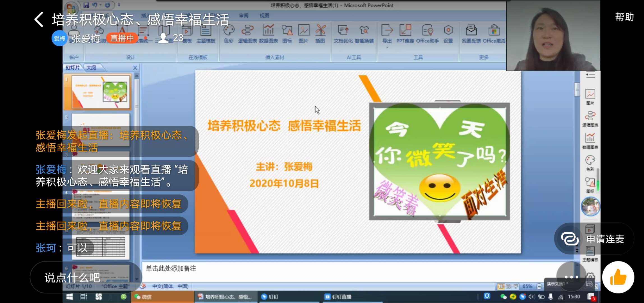
Task: Run the 文档优化 AI tool
Action: coord(343,34)
